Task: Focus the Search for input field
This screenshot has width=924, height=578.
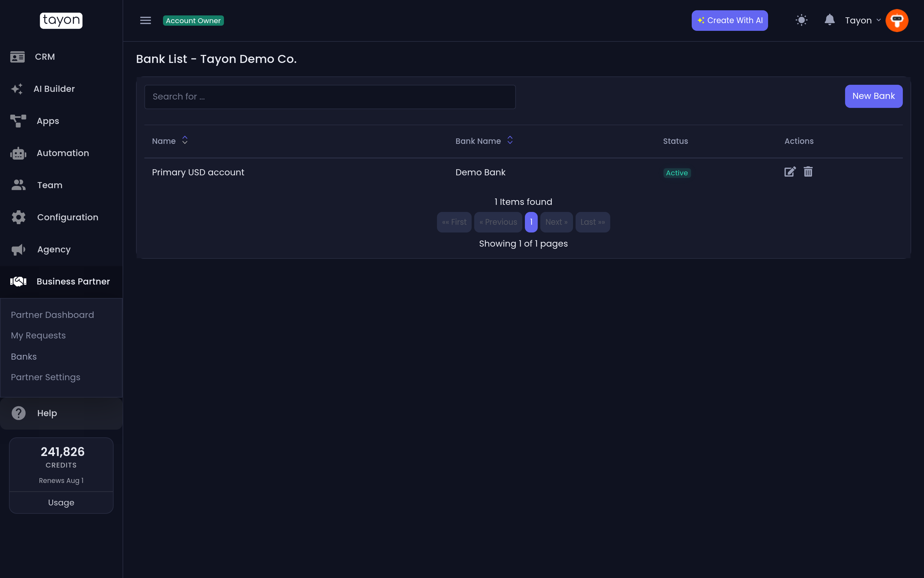Action: pyautogui.click(x=330, y=97)
